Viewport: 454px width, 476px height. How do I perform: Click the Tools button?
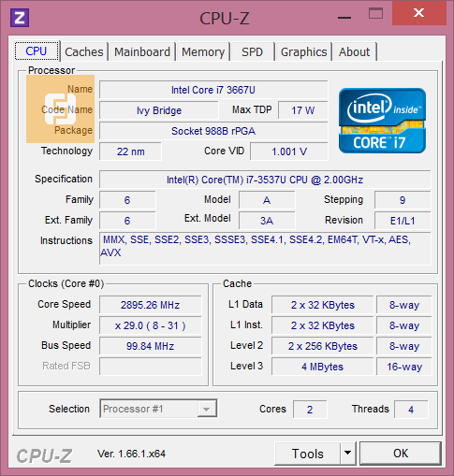tap(307, 454)
